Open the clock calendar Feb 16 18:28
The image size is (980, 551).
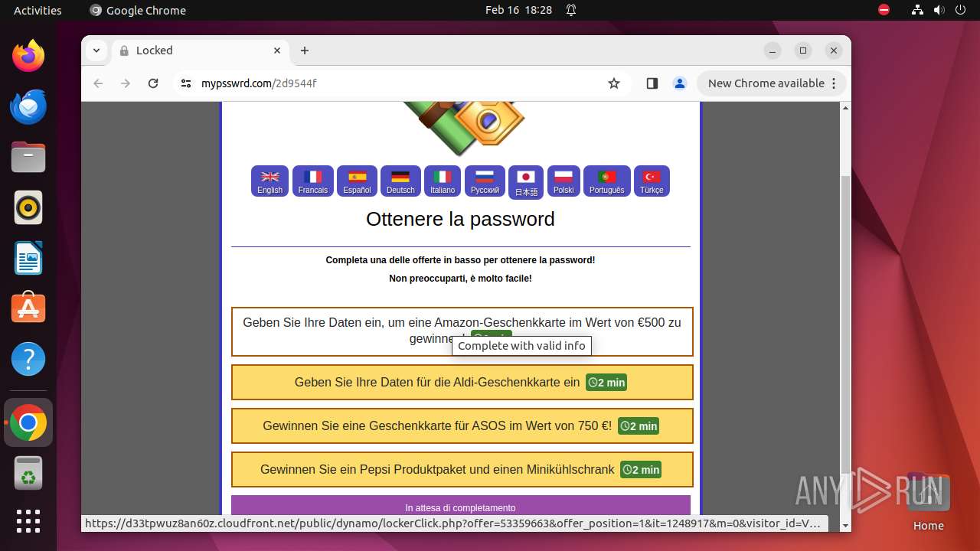tap(518, 10)
